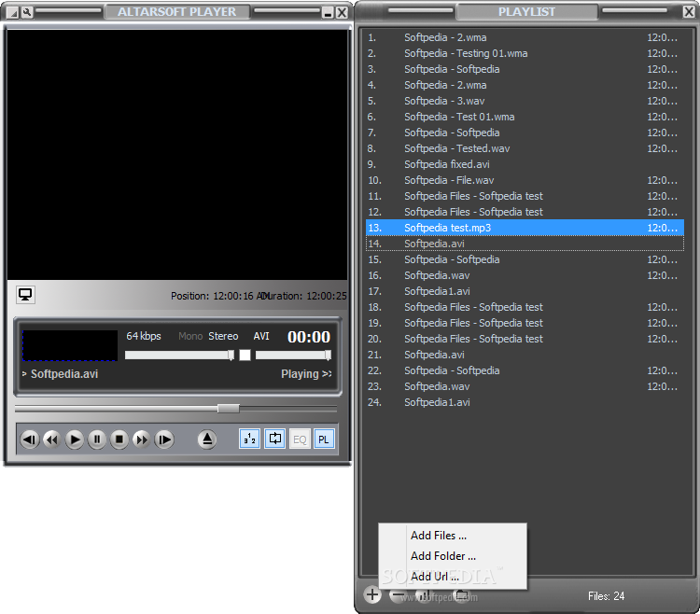Click the Files: 24 counter in Playlist footer
Viewport: 700px width, 614px height.
(606, 595)
